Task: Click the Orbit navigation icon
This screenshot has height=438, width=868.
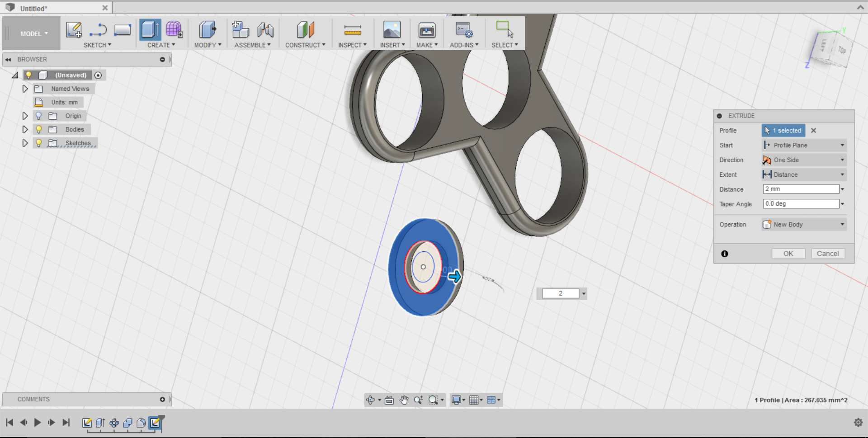Action: [371, 400]
